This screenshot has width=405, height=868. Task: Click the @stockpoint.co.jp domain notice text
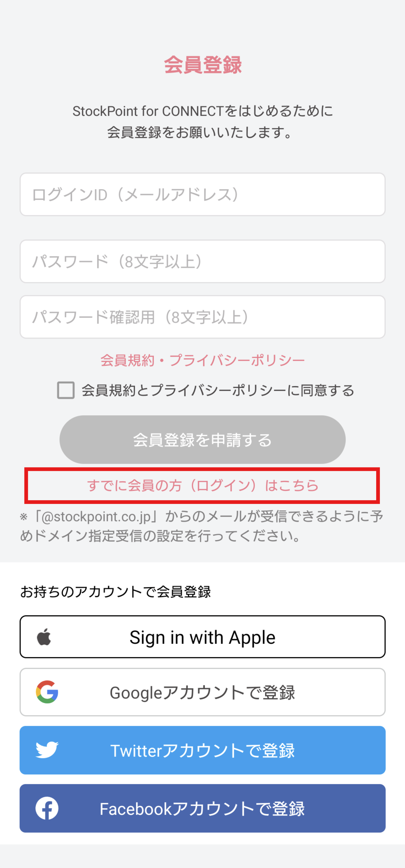coord(201,526)
